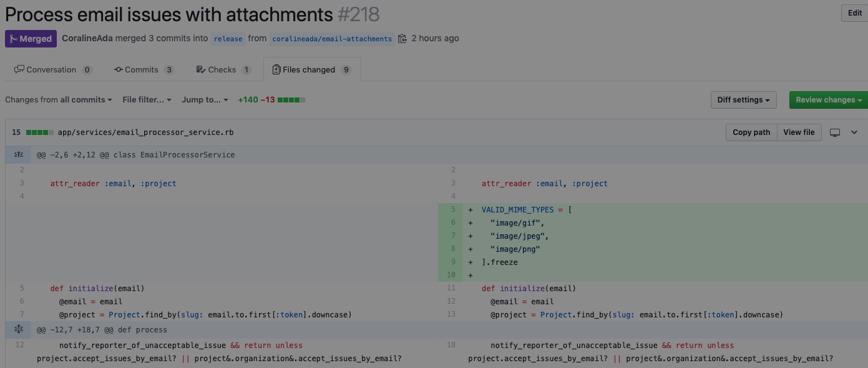Click the display rich diff monitor icon

[835, 132]
